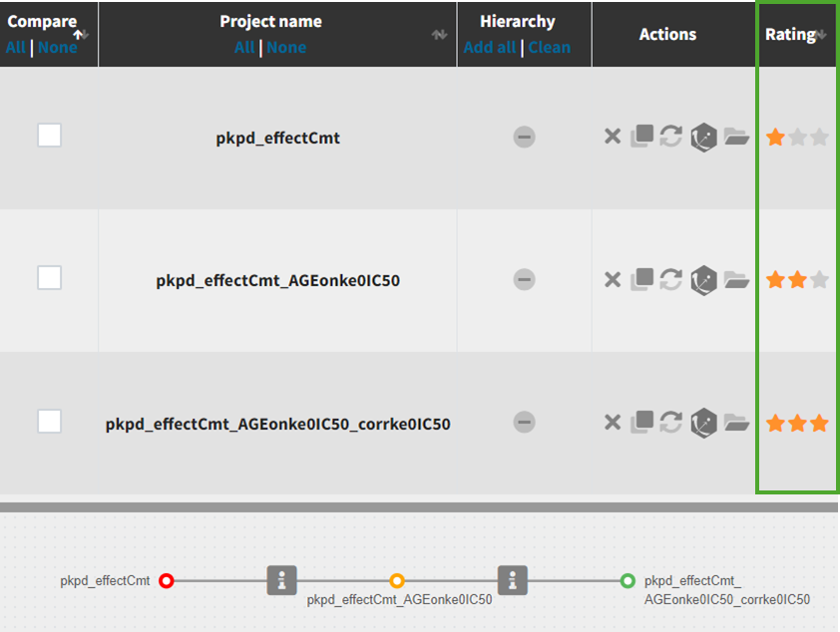The height and width of the screenshot is (632, 840).
Task: Sort by Compare column arrows
Action: click(x=82, y=34)
